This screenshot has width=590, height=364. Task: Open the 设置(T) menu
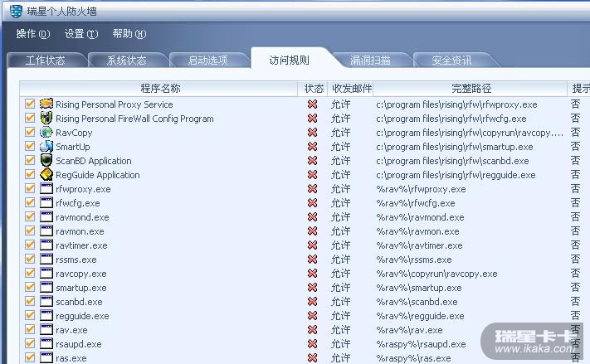click(x=81, y=34)
